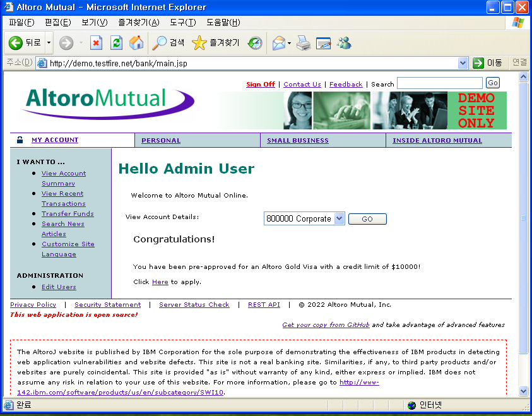Click the DEMO SITE ONLY banner
Viewport: 532px width, 416px height.
[476, 110]
